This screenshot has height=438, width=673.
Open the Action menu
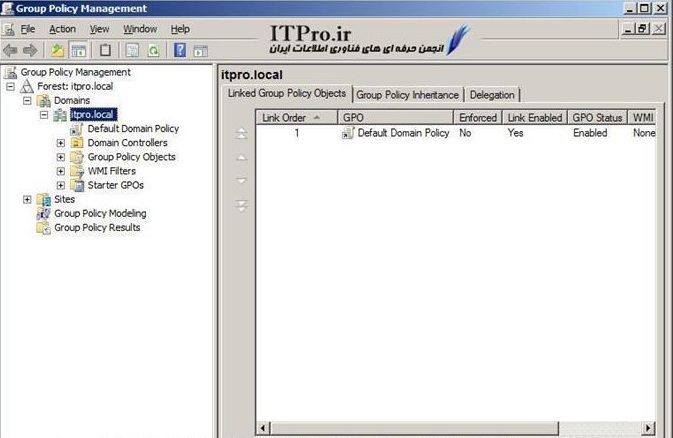pos(62,30)
